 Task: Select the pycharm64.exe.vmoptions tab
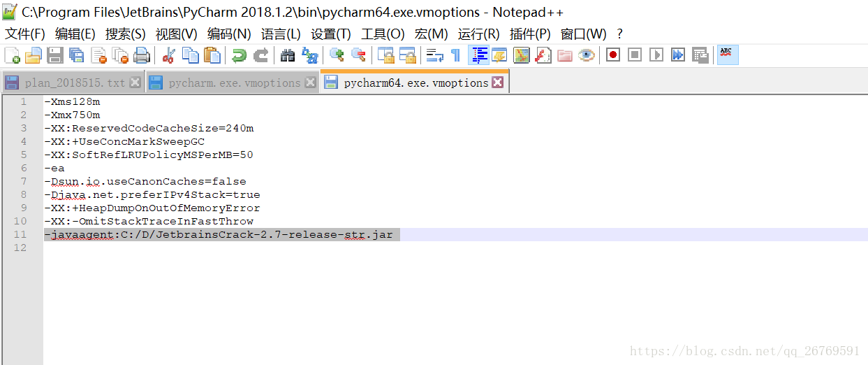415,82
